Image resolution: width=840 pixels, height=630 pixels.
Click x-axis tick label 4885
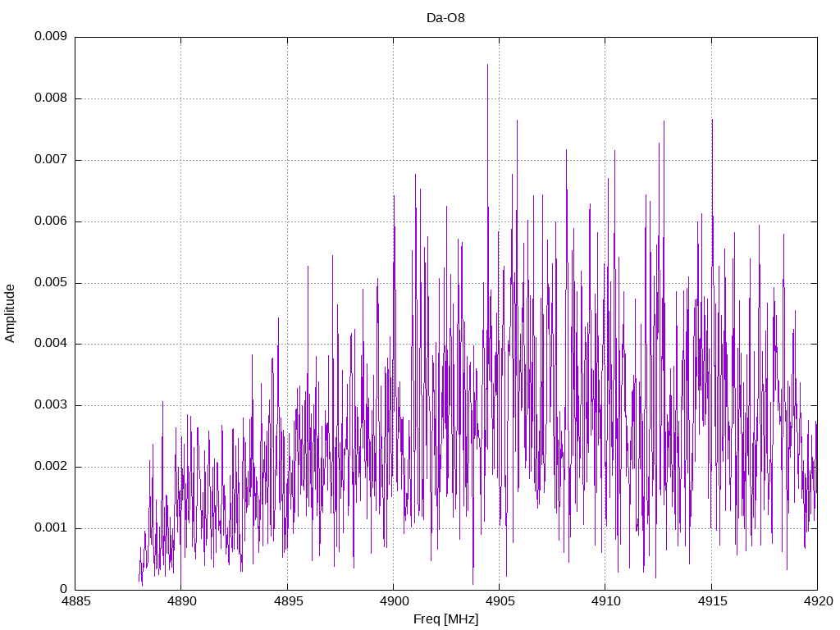pyautogui.click(x=75, y=601)
